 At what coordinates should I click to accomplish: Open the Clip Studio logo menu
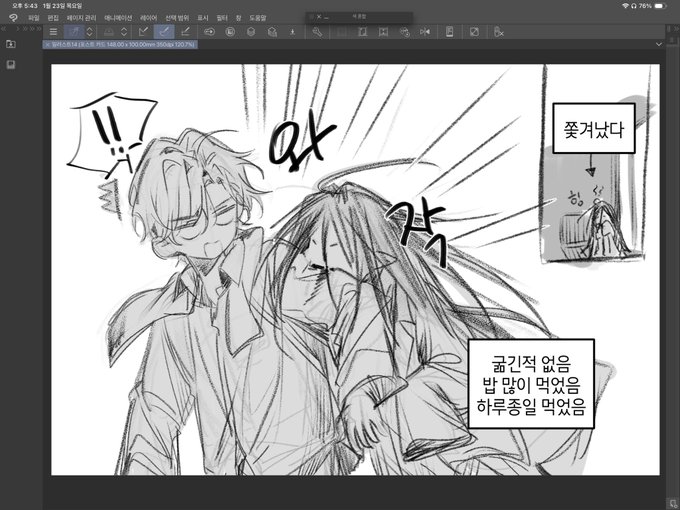point(13,18)
